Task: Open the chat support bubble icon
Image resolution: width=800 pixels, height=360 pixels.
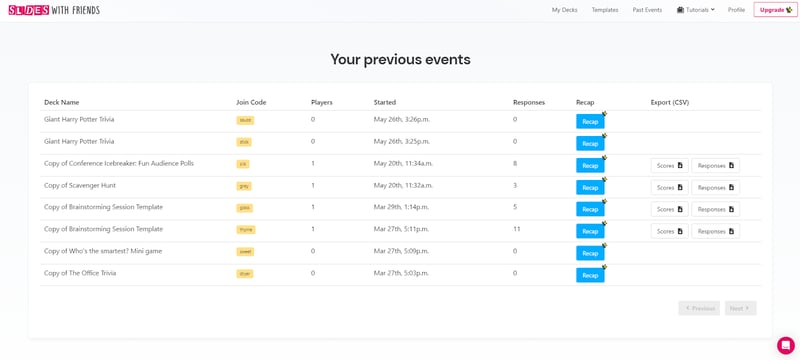Action: pyautogui.click(x=786, y=345)
